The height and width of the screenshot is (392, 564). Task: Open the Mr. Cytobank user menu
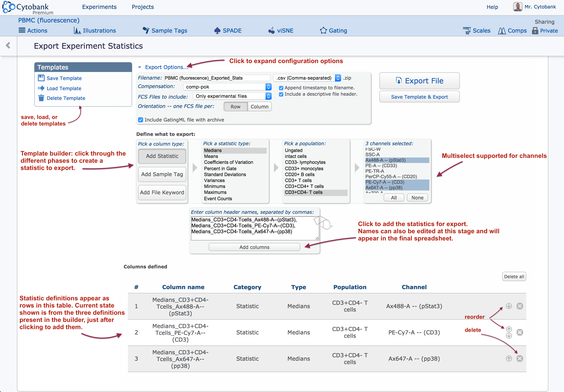[540, 7]
